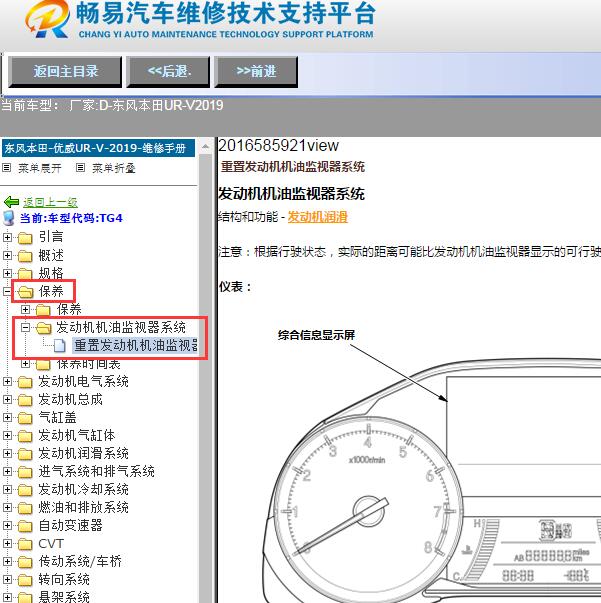Select the 悬架系统 tree label
Screen dimensions: 601x603
click(x=64, y=597)
